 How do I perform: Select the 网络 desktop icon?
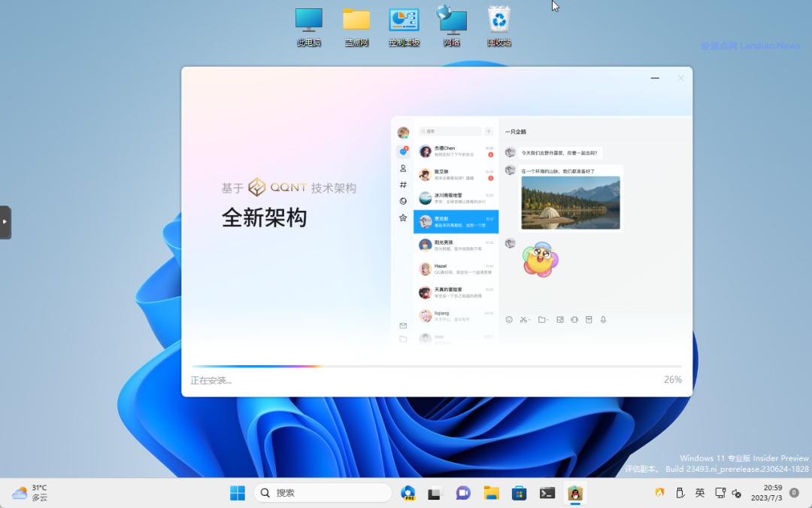(x=452, y=27)
